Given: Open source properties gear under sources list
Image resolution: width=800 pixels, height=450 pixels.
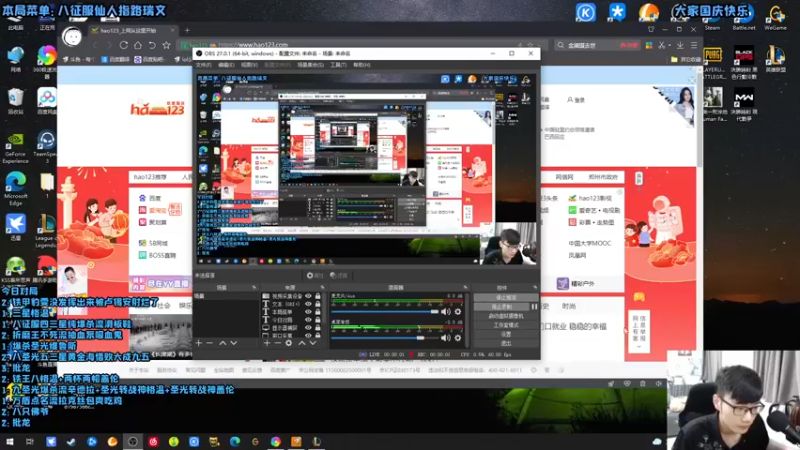Looking at the screenshot, I should 289,343.
